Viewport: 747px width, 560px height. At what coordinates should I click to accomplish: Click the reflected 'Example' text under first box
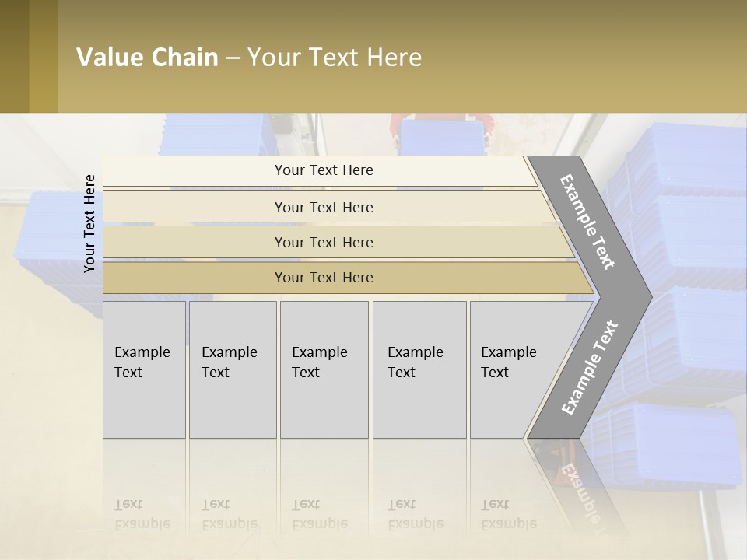[142, 524]
